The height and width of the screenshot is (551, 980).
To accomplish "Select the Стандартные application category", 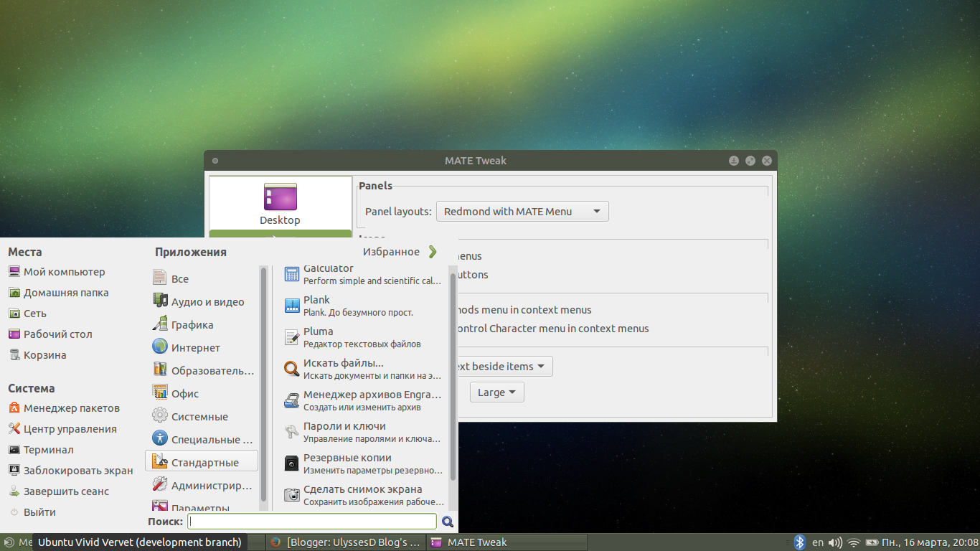I will pyautogui.click(x=201, y=461).
